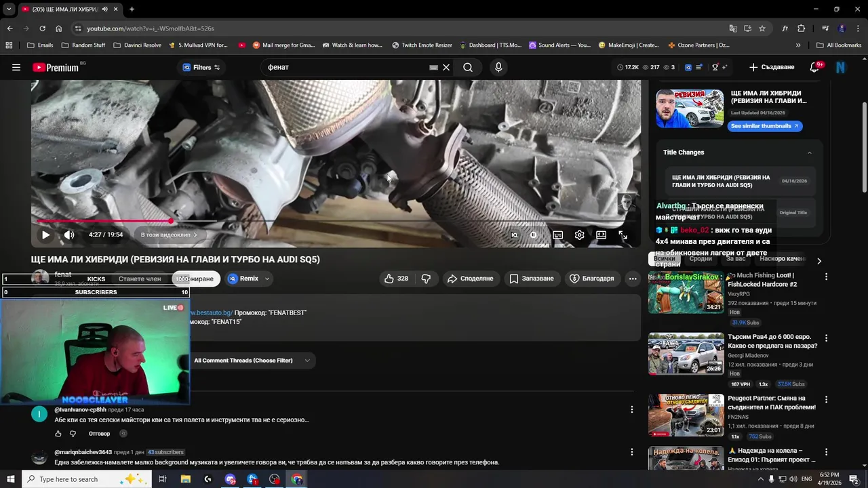868x488 pixels.
Task: Open File Explorer from the taskbar
Action: [x=185, y=479]
